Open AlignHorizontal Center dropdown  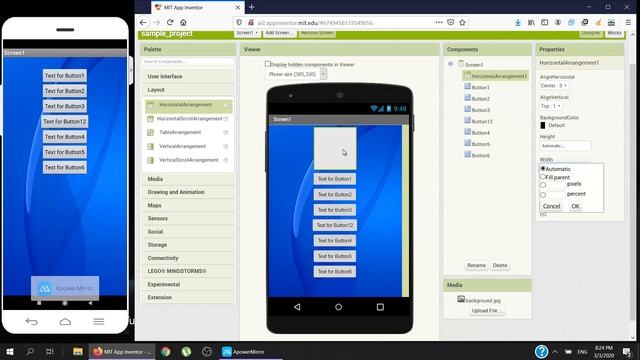click(x=554, y=85)
